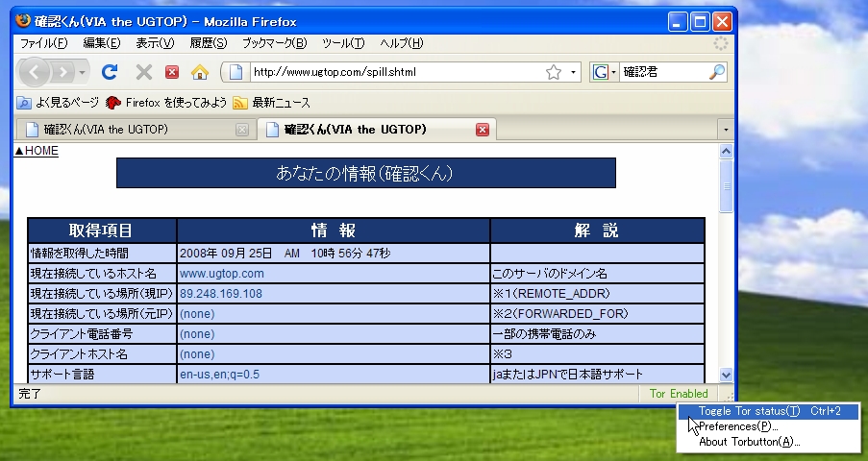Image resolution: width=868 pixels, height=461 pixels.
Task: Choose About Torbutton(A)... in the context menu
Action: [x=768, y=442]
